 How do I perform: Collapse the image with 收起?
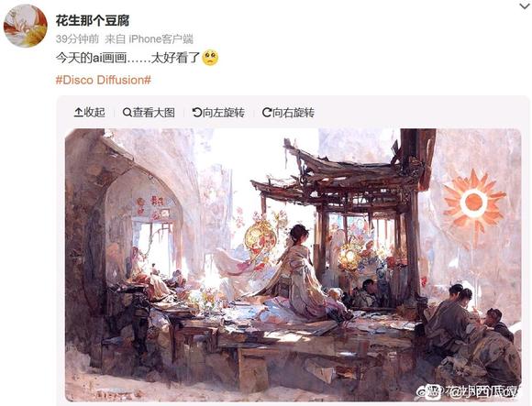tap(90, 112)
